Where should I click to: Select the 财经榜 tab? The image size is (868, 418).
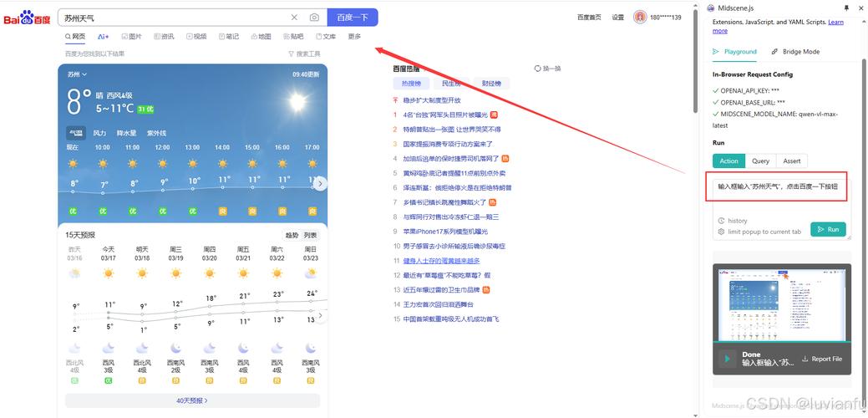[x=491, y=84]
